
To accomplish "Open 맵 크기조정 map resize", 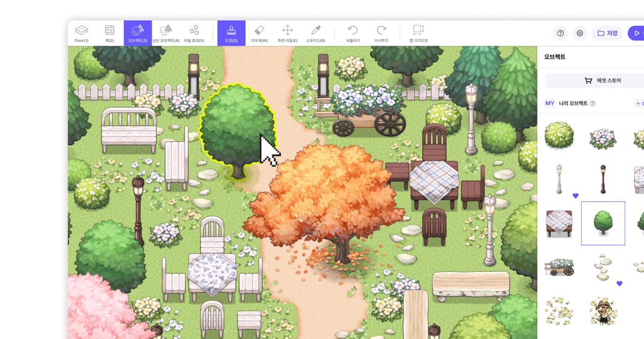I will 418,33.
